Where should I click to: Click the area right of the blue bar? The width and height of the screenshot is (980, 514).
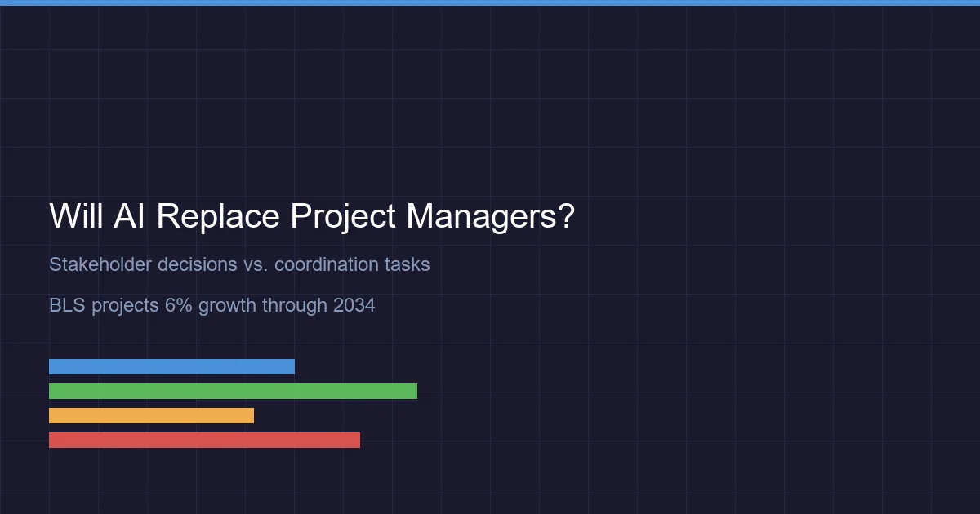click(367, 366)
